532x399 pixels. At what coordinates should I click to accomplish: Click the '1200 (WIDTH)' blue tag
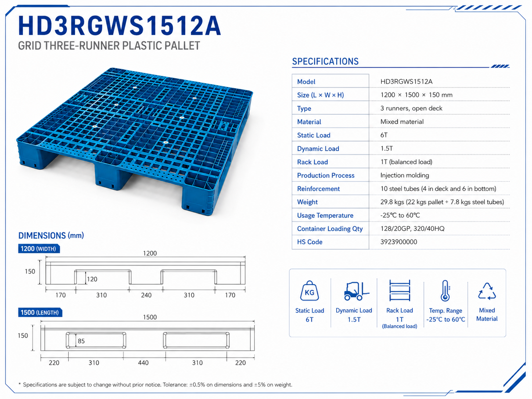pyautogui.click(x=39, y=249)
